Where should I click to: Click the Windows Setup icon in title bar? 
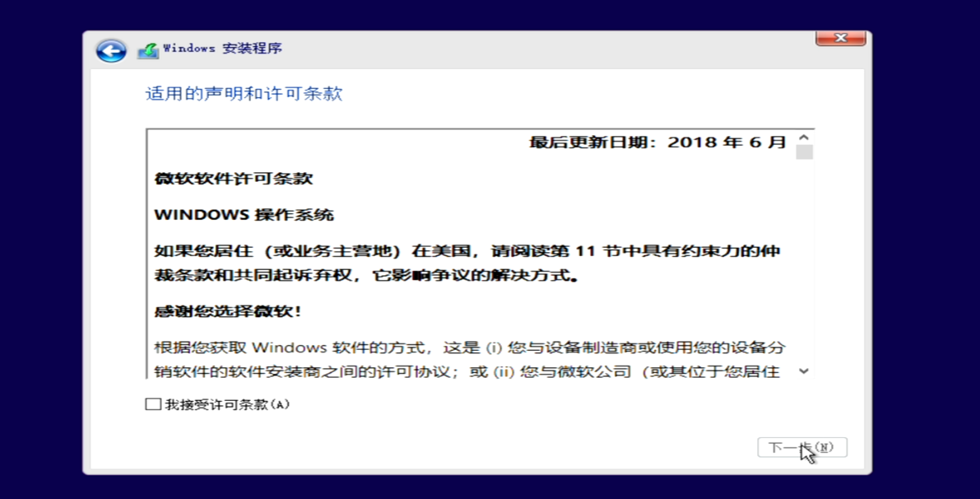[x=148, y=50]
